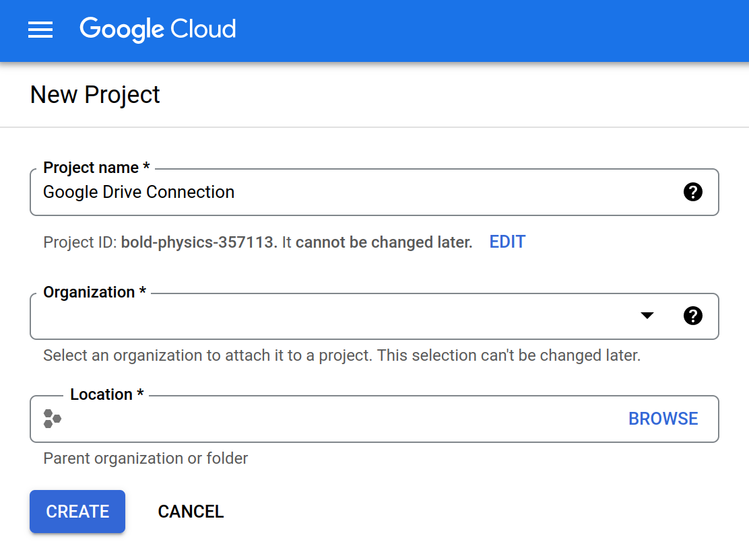Click the New Project page heading
The height and width of the screenshot is (560, 749).
point(95,95)
